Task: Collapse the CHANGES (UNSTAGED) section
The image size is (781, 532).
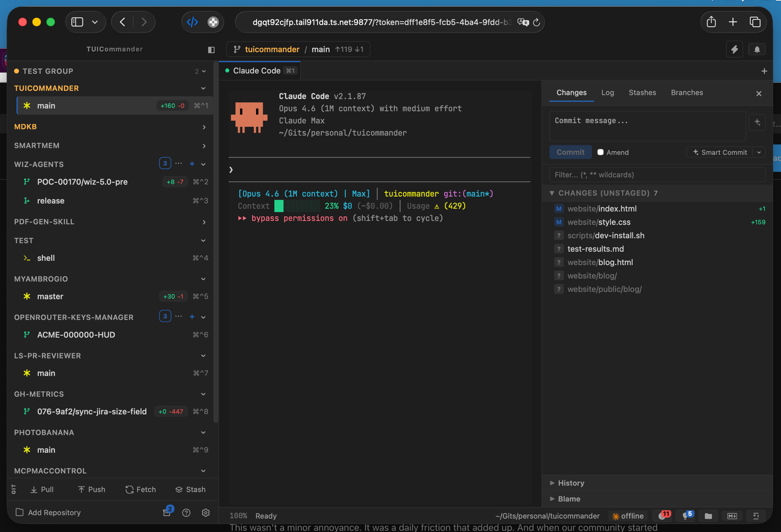Action: 552,193
